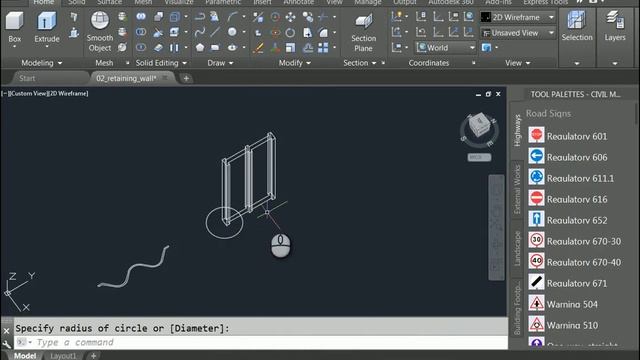
Task: Open the Visual Style 2D Wireframe dropdown
Action: tap(518, 17)
